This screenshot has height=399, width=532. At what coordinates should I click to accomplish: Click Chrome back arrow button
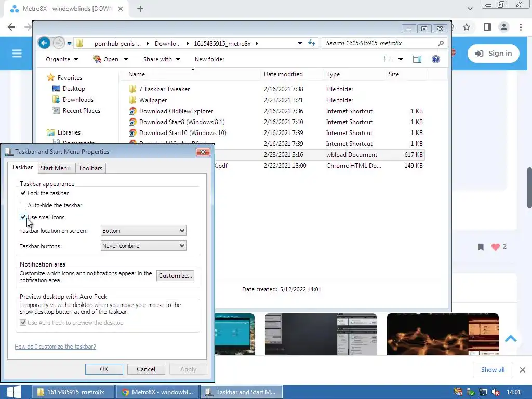11,27
